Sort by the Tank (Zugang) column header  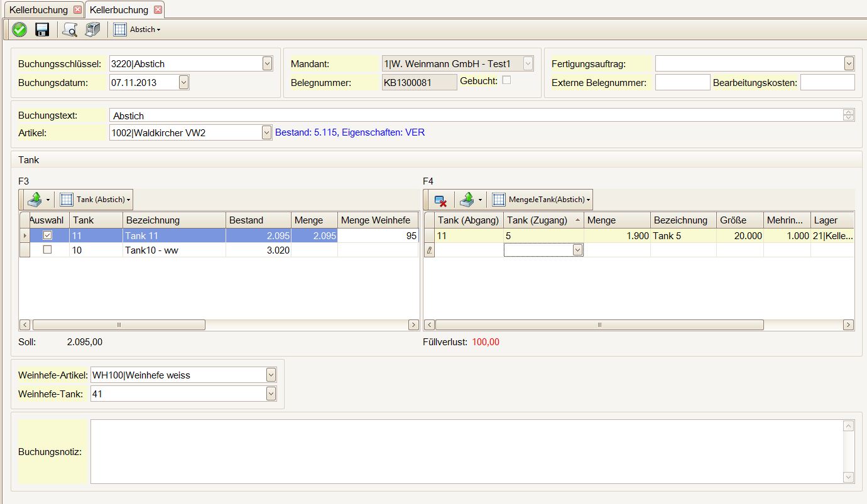point(543,220)
